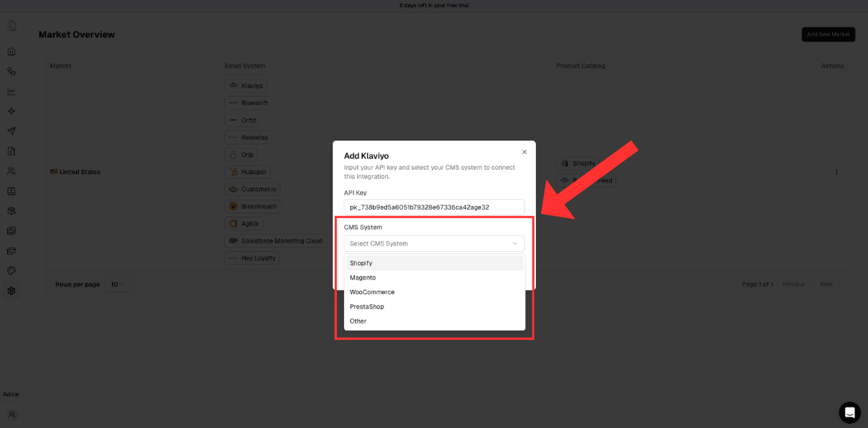Click the Email System column header

coord(245,66)
